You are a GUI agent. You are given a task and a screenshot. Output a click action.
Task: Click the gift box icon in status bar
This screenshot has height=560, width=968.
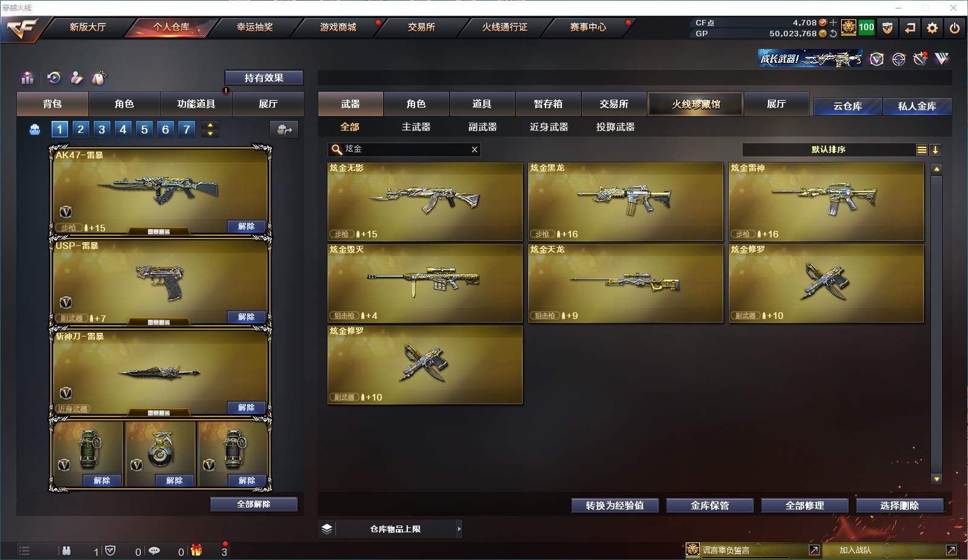[196, 550]
